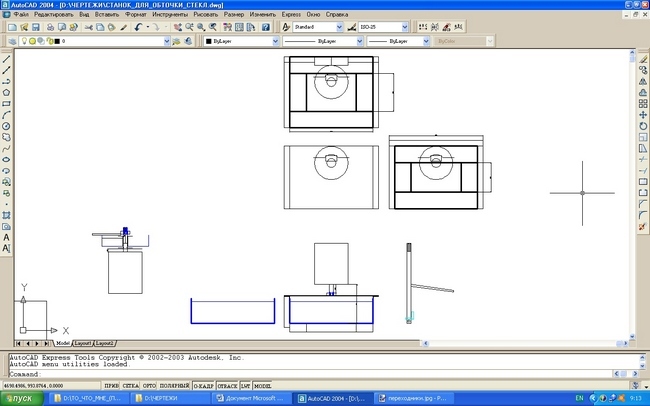Select the Hatch tool in the Draw toolbar
This screenshot has height=406, width=650.
[x=6, y=215]
